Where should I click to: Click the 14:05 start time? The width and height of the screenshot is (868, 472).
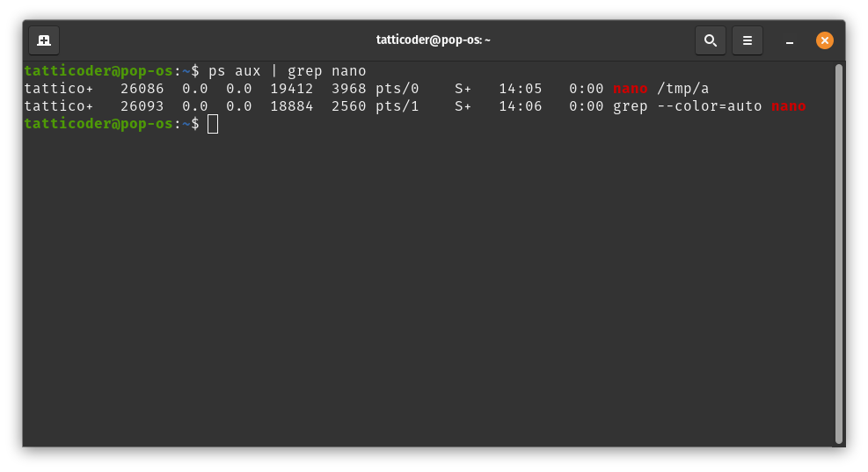[520, 89]
